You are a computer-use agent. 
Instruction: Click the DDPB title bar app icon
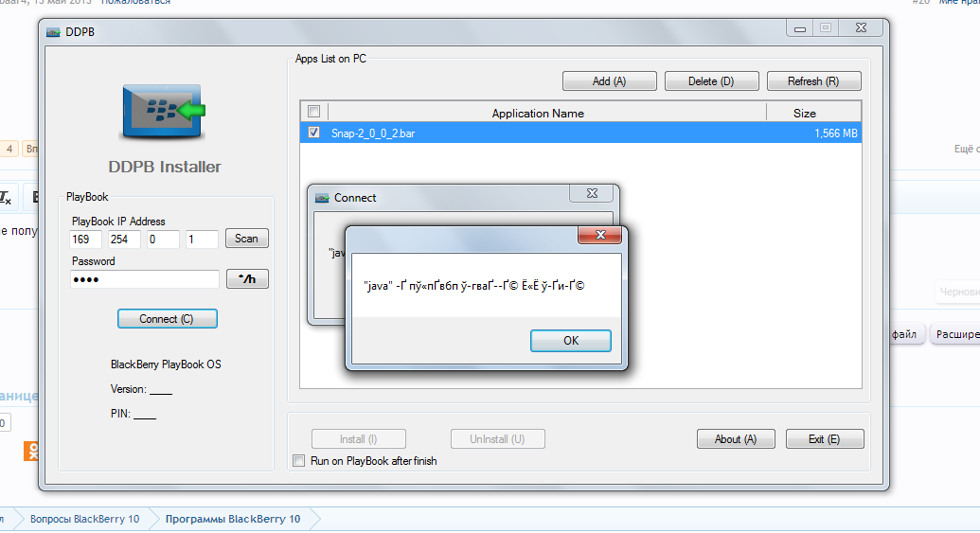point(53,32)
